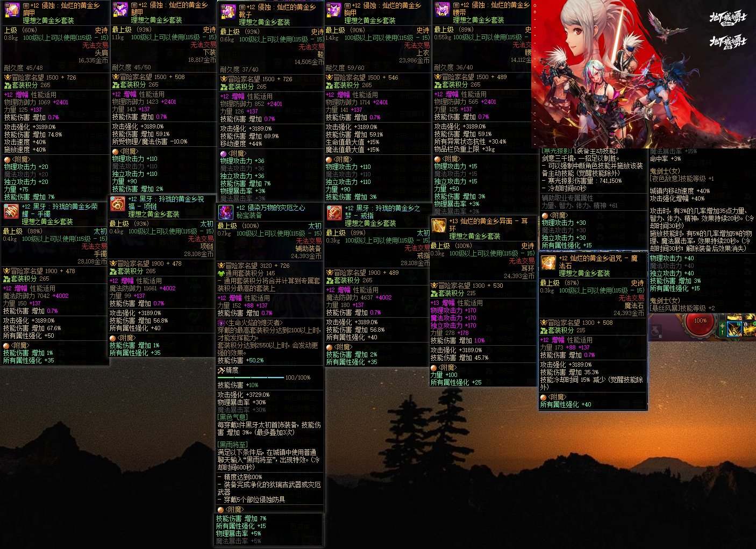This screenshot has height=549, width=756.
Task: Click the 通用套装积分 green icon
Action: [221, 273]
